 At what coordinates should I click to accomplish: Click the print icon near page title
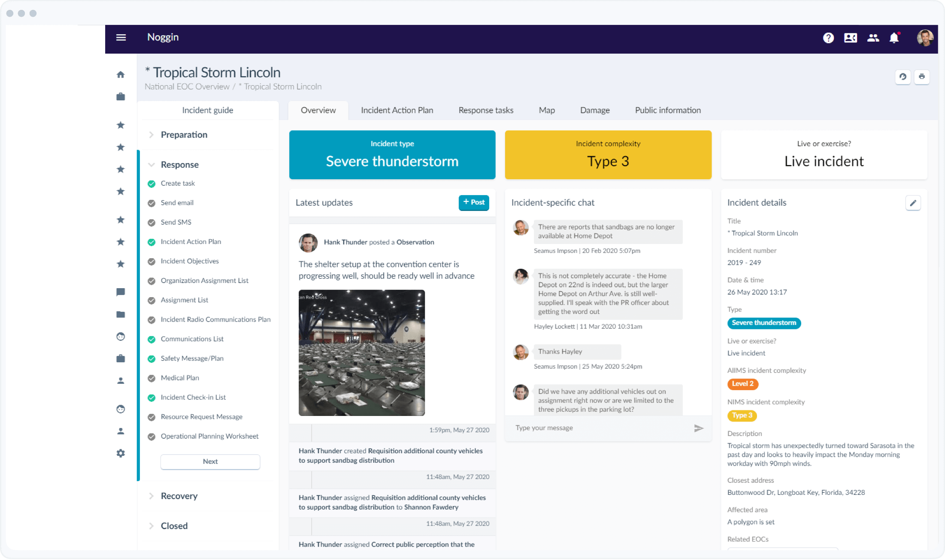pos(921,77)
